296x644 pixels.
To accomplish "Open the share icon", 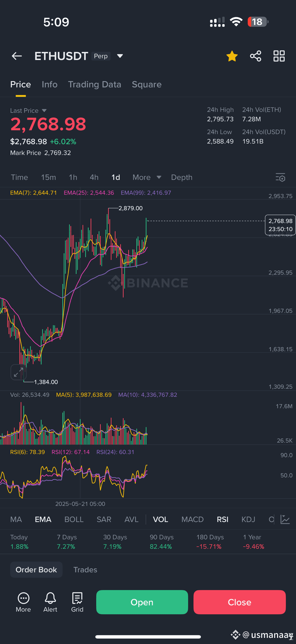I will (256, 56).
